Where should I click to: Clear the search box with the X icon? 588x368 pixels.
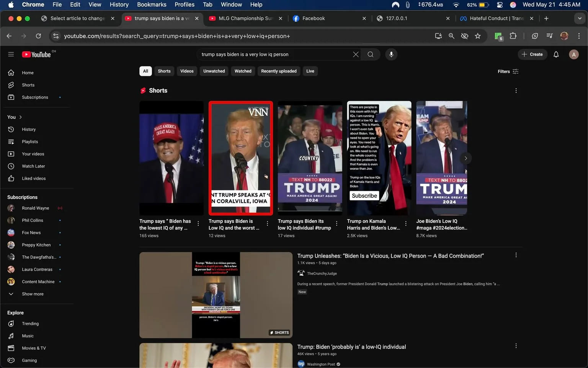[356, 54]
